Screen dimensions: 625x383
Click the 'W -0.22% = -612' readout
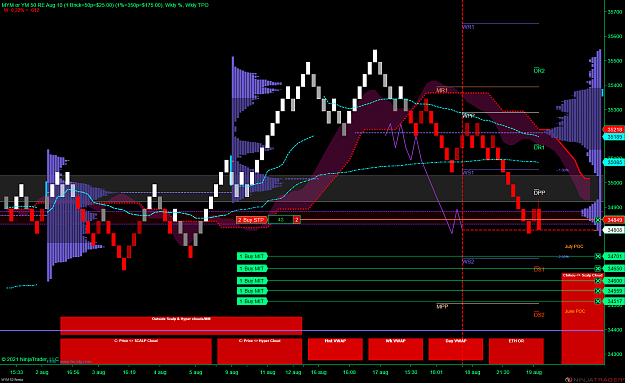click(22, 10)
